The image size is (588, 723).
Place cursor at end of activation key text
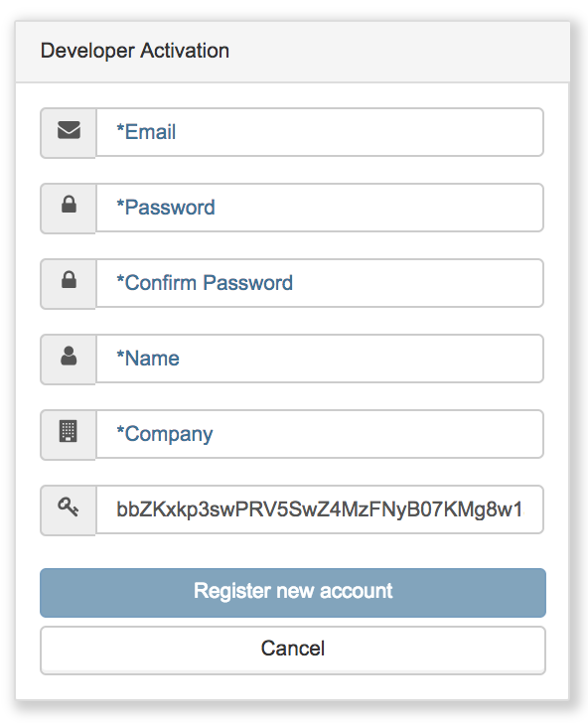click(523, 509)
